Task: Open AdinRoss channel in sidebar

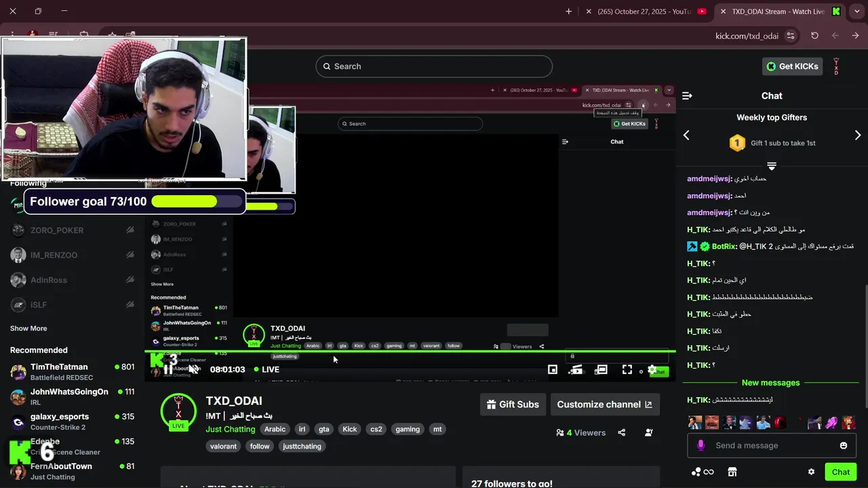Action: coord(72,280)
